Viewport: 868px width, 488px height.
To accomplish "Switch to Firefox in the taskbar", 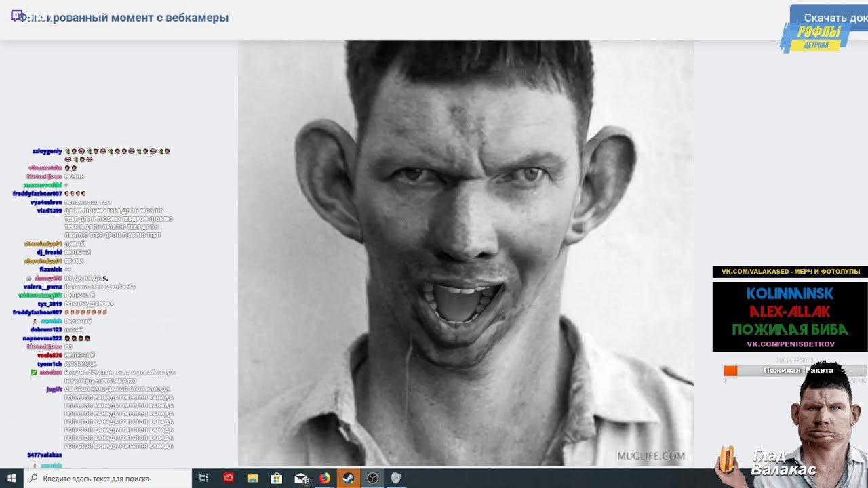I will pyautogui.click(x=325, y=478).
